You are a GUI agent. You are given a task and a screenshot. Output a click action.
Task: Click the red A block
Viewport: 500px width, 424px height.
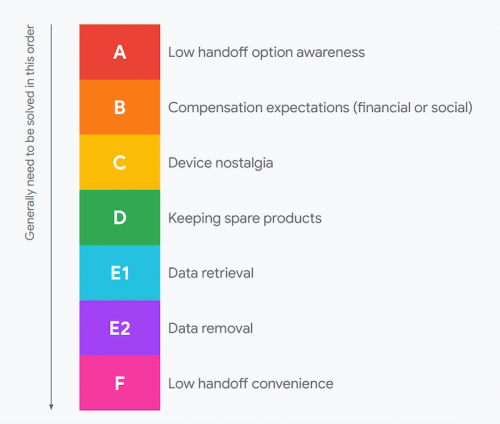point(120,52)
